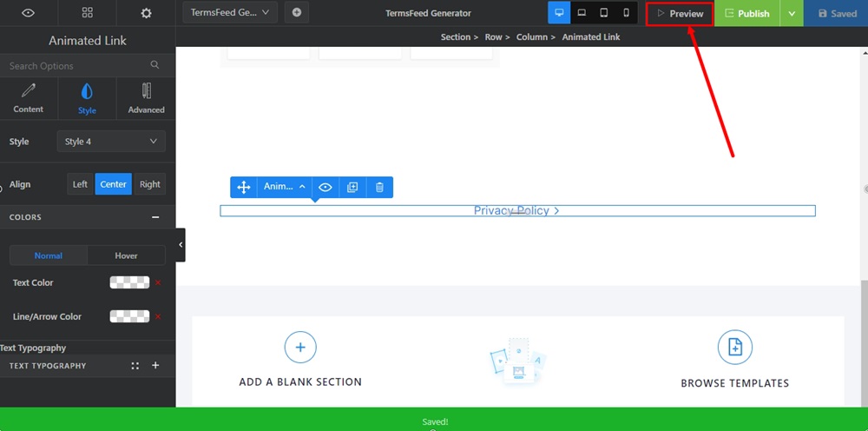The height and width of the screenshot is (431, 868).
Task: Set alignment to Left
Action: pos(80,184)
